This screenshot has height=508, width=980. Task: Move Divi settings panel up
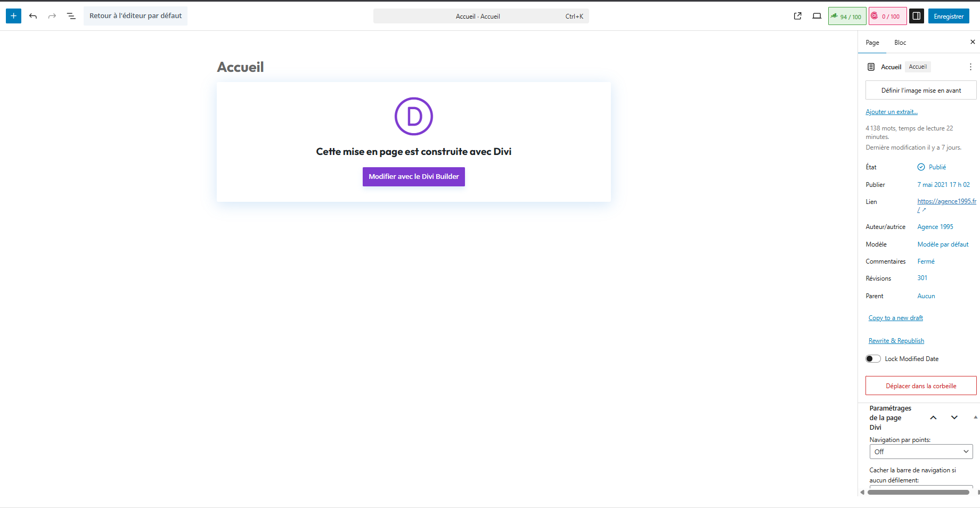point(933,417)
